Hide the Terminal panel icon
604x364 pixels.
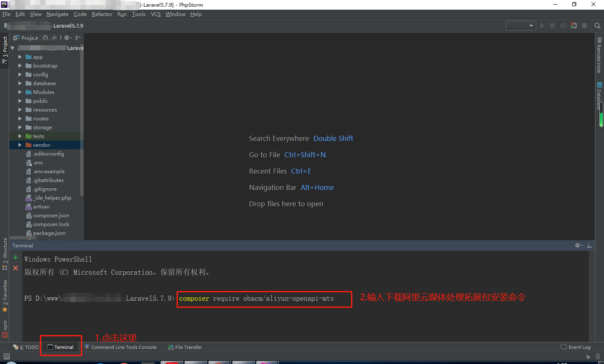(589, 245)
